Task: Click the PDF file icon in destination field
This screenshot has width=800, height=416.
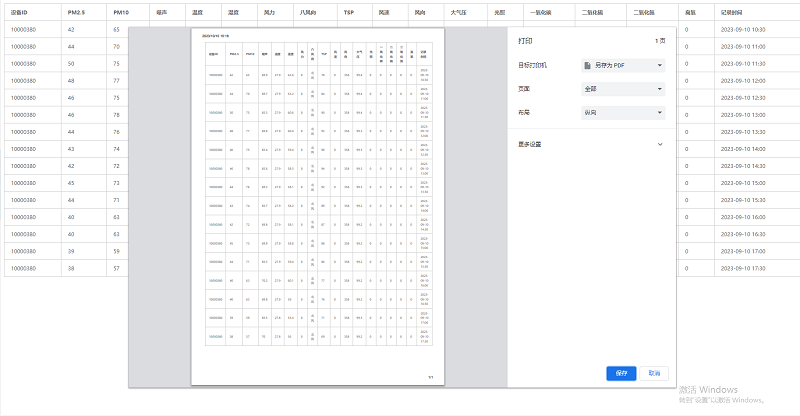Action: pyautogui.click(x=590, y=66)
